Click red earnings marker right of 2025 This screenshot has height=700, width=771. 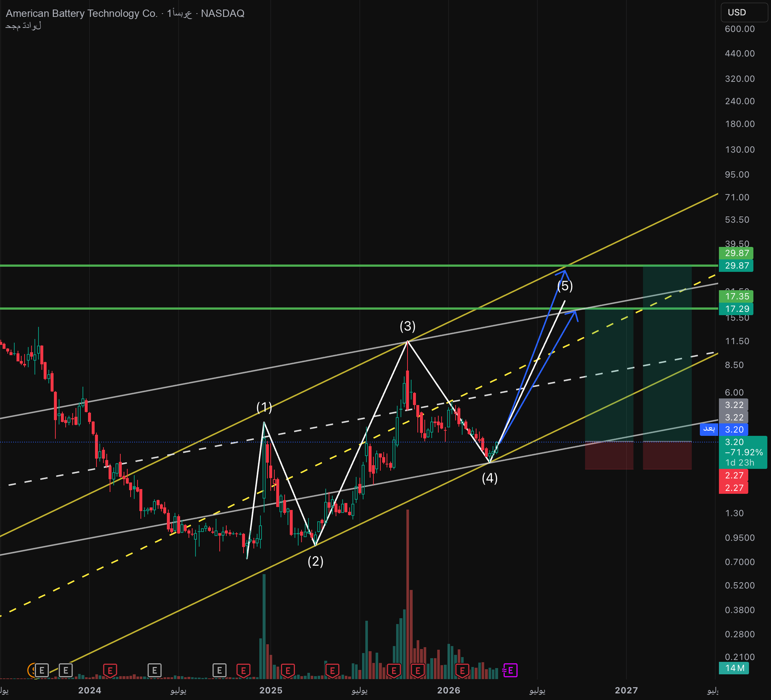[288, 670]
